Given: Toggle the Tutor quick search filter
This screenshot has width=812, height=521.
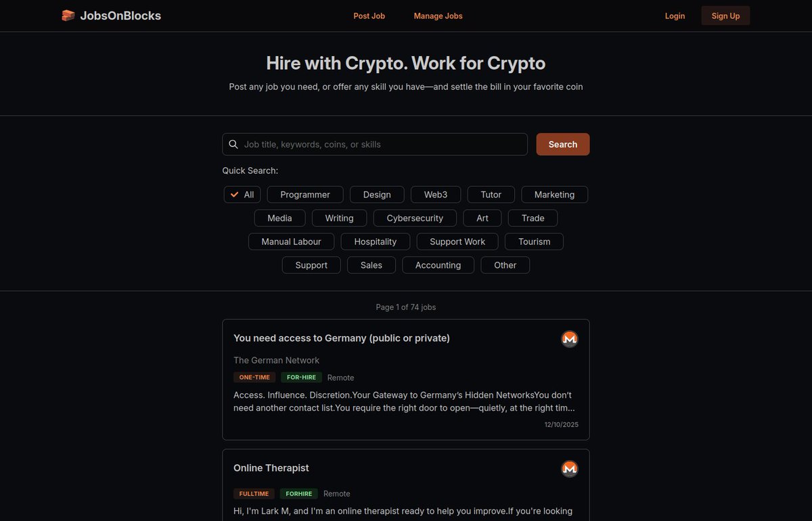Looking at the screenshot, I should pos(491,194).
